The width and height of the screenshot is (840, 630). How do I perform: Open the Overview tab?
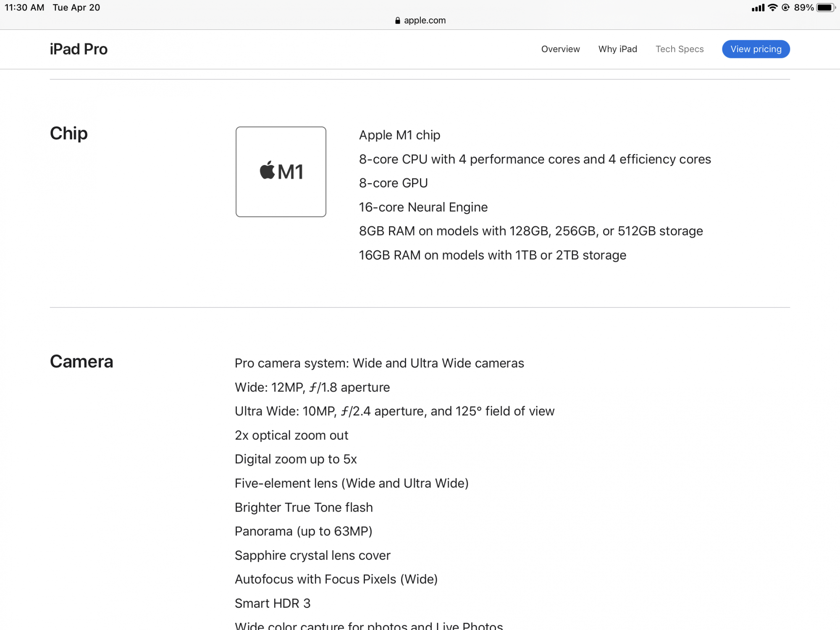point(560,49)
